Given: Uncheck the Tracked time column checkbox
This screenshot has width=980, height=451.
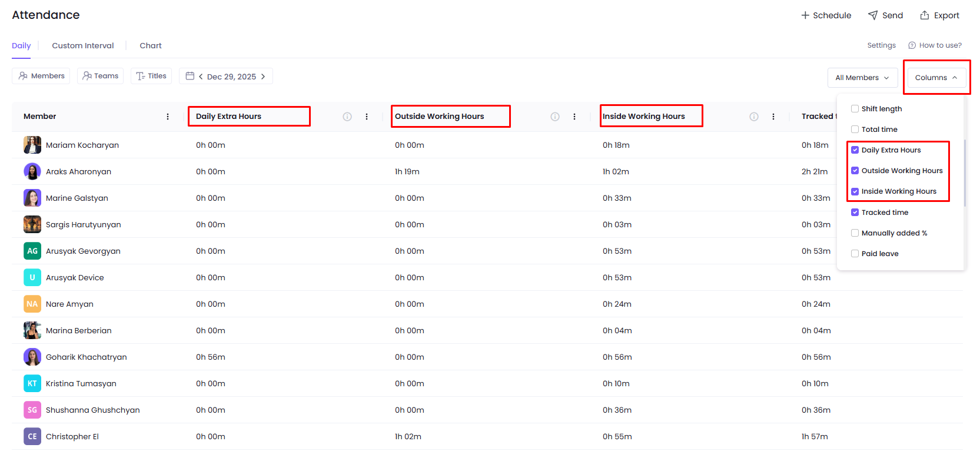Looking at the screenshot, I should pyautogui.click(x=855, y=213).
